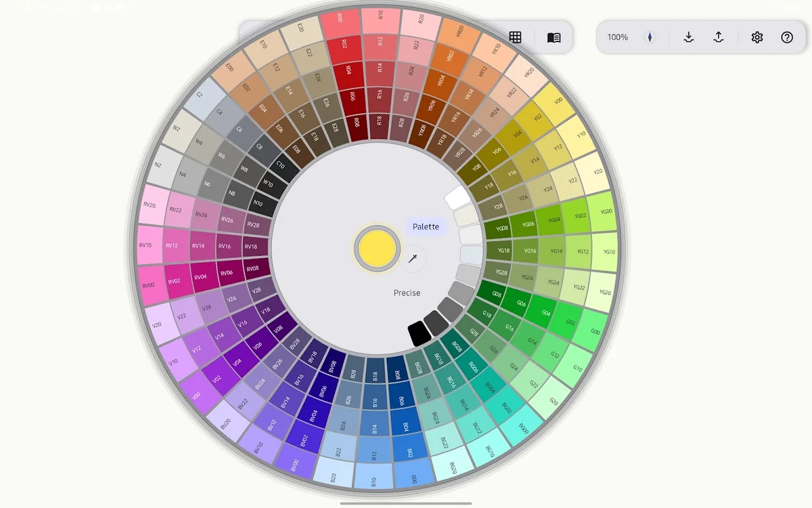Click the upload export icon
Image resolution: width=812 pixels, height=508 pixels.
click(x=719, y=37)
